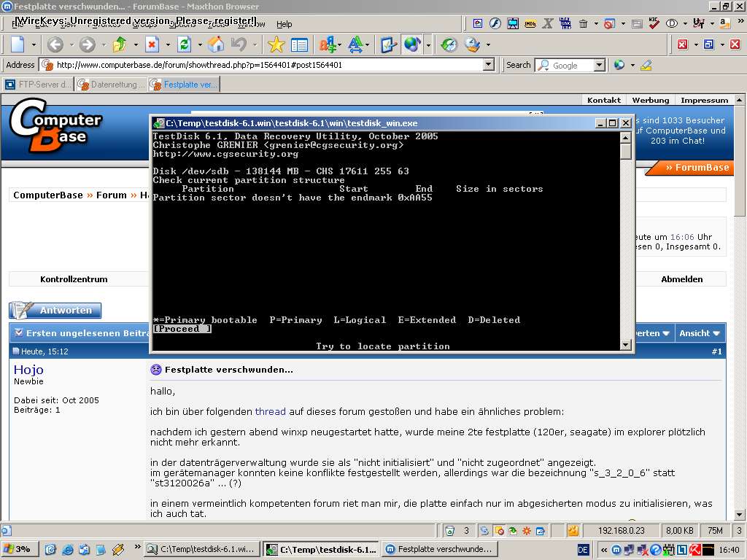Screen dimensions: 747x560
Task: Click the orange sun icon in status bar
Action: pyautogui.click(x=527, y=531)
